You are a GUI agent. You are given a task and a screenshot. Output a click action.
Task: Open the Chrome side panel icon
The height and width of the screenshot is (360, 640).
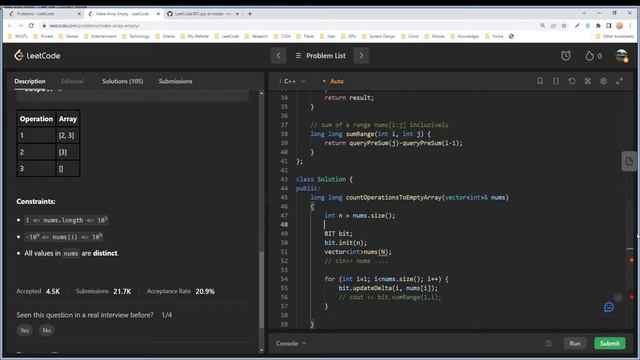609,26
